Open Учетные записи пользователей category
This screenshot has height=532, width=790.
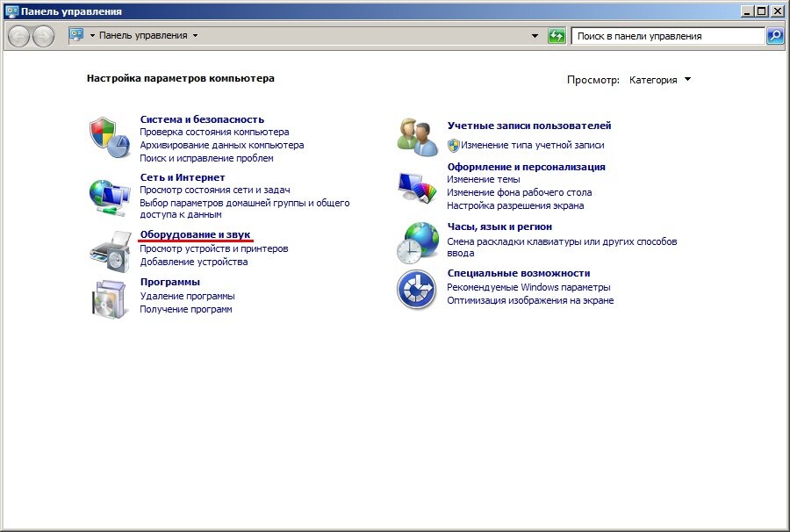(529, 126)
